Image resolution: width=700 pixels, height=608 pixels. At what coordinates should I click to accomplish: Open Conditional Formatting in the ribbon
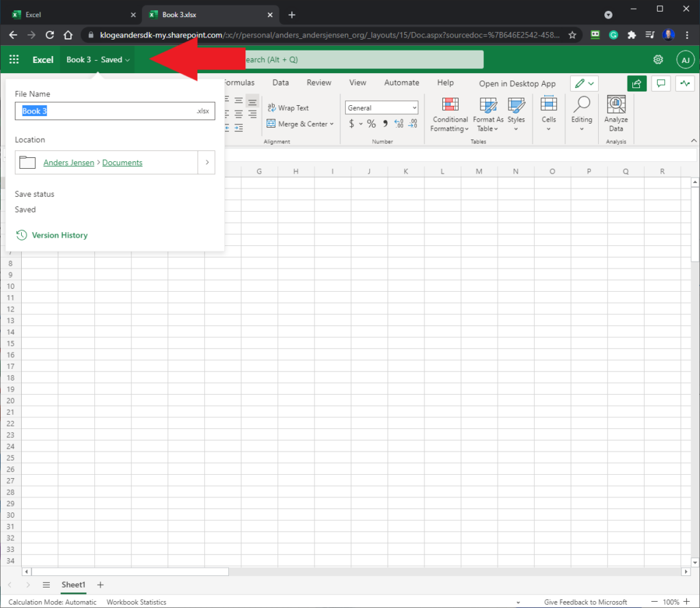(x=450, y=115)
